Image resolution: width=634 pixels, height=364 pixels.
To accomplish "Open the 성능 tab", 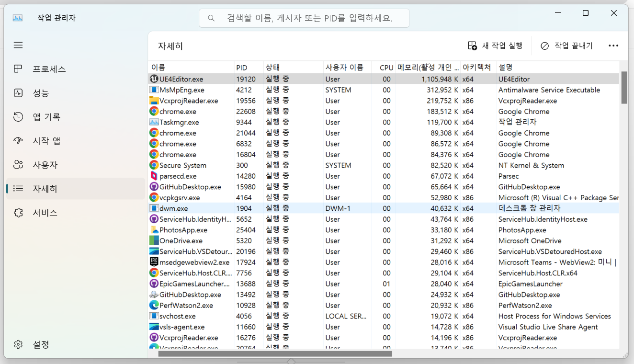I will point(75,93).
